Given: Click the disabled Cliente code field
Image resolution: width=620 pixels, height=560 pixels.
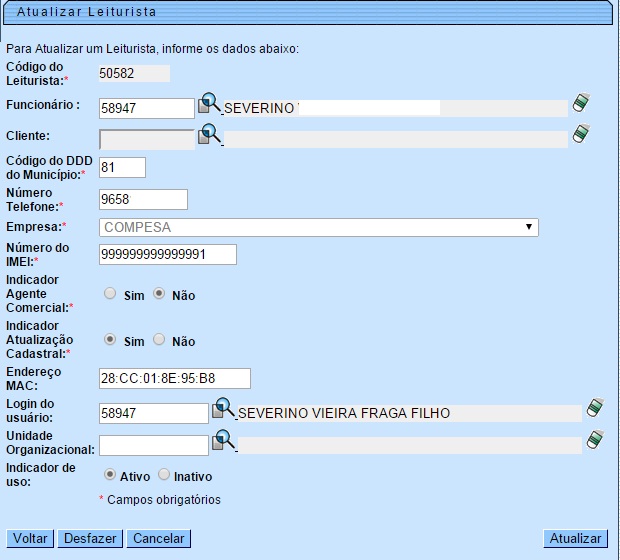Looking at the screenshot, I should [147, 139].
